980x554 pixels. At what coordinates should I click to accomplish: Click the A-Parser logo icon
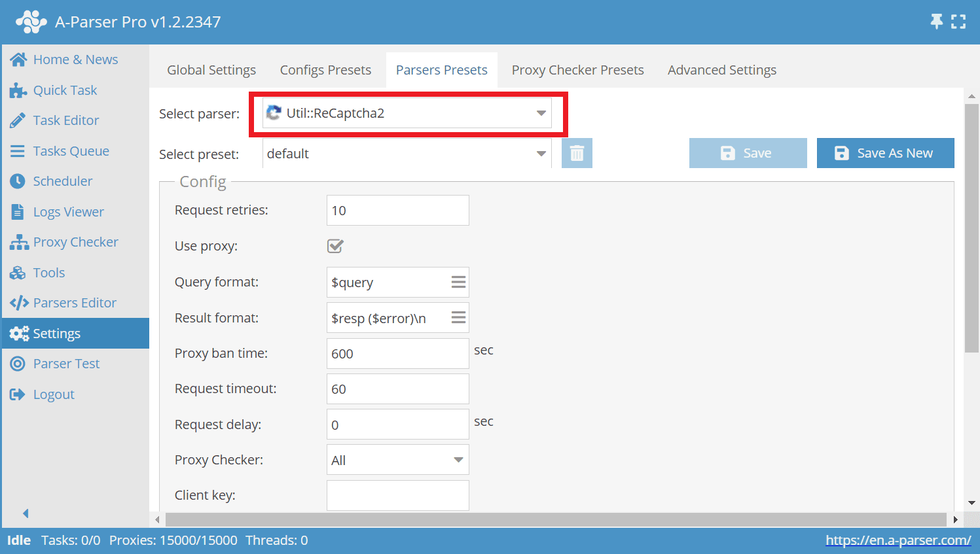pyautogui.click(x=31, y=22)
